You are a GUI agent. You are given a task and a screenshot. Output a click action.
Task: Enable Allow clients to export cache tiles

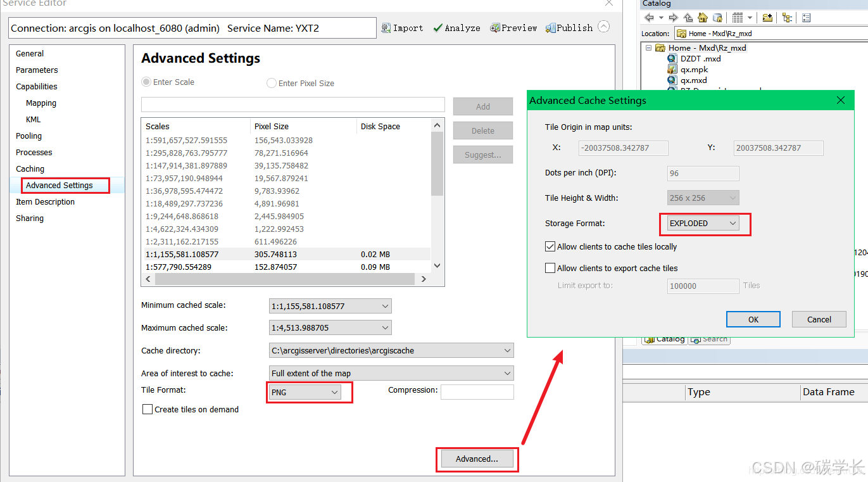[550, 268]
